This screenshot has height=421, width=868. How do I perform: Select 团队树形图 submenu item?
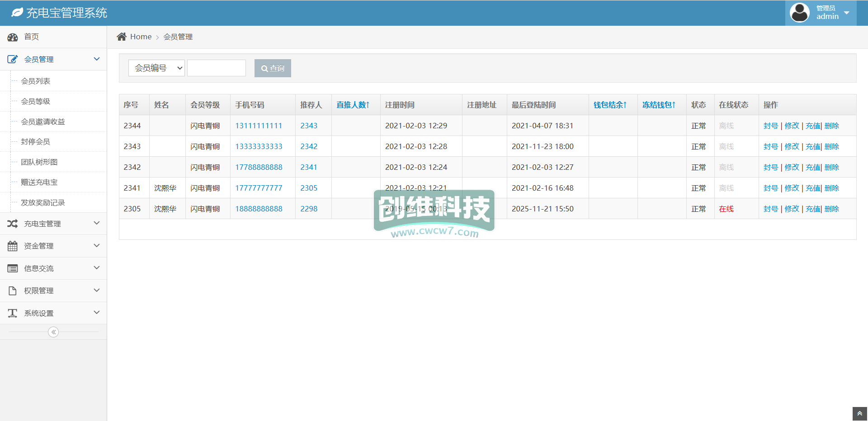(39, 162)
